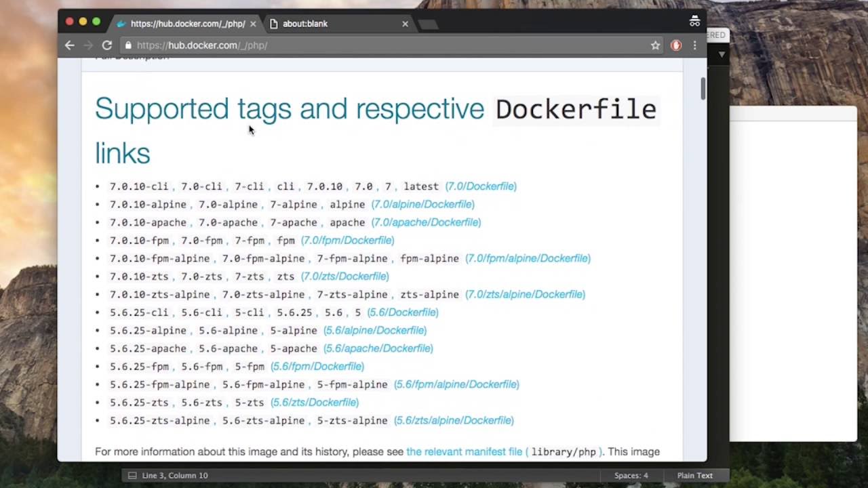Click the incognito icon in title bar
Image resolution: width=868 pixels, height=488 pixels.
694,22
